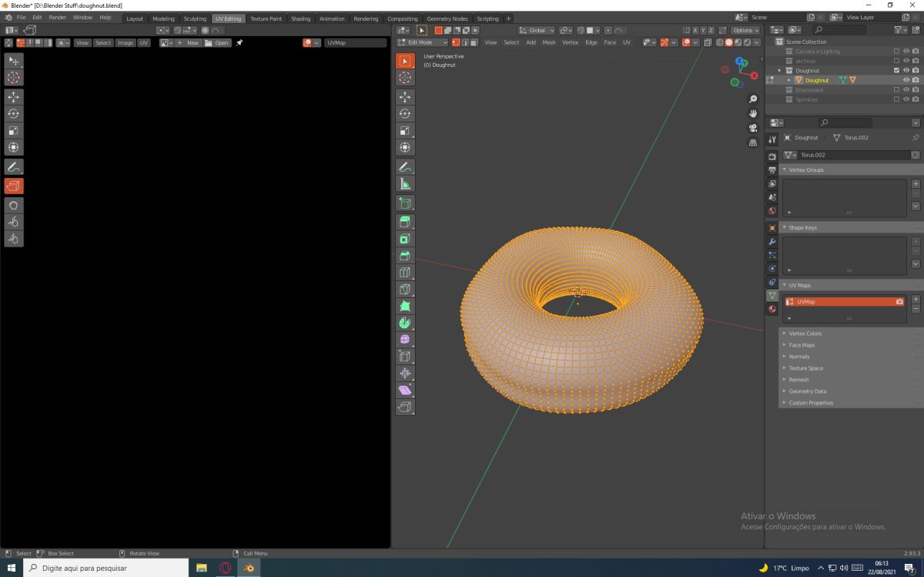
Task: Open the Mesh menu in viewport header
Action: pos(549,42)
